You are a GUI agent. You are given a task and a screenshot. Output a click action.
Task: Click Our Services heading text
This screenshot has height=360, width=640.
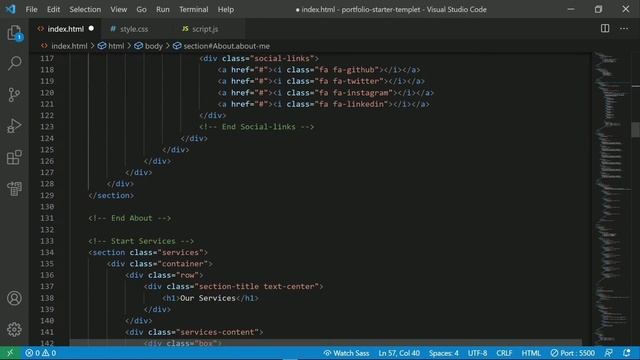208,298
